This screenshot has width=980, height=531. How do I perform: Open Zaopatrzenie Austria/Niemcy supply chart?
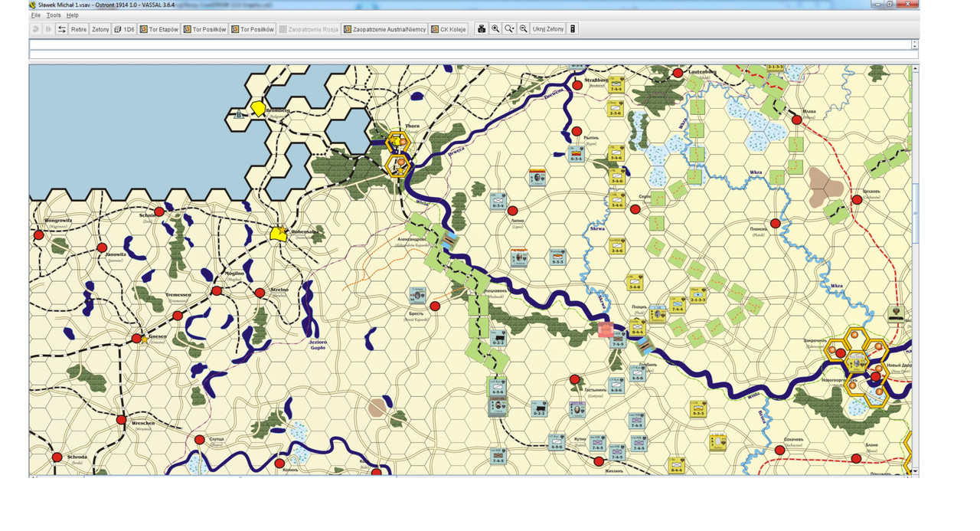pos(384,29)
